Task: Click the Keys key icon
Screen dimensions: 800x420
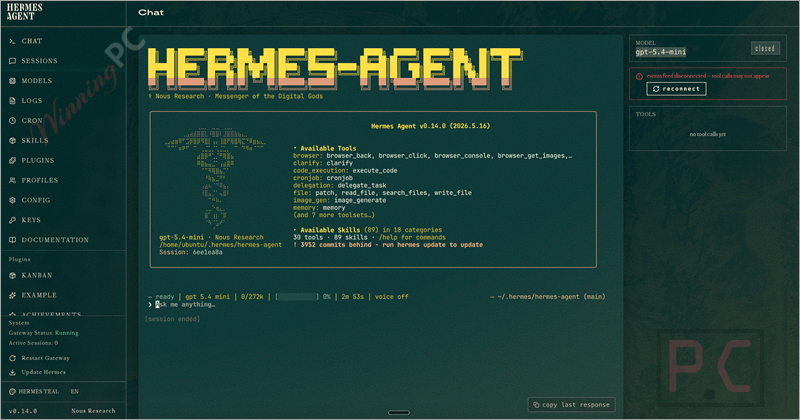Action: (12, 220)
